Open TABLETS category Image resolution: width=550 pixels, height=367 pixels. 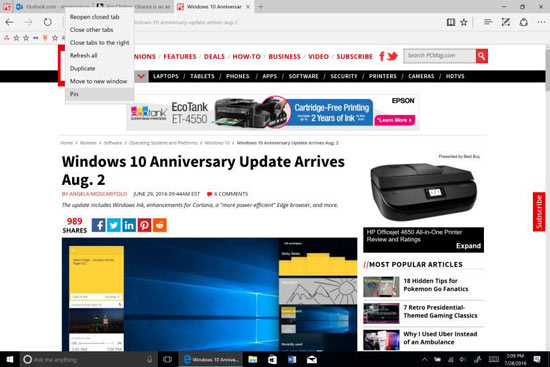(202, 76)
